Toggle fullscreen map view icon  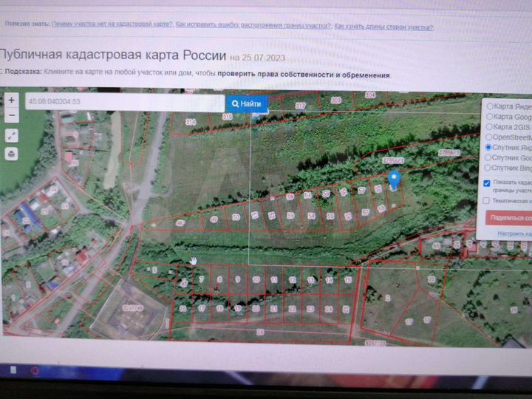pyautogui.click(x=12, y=136)
